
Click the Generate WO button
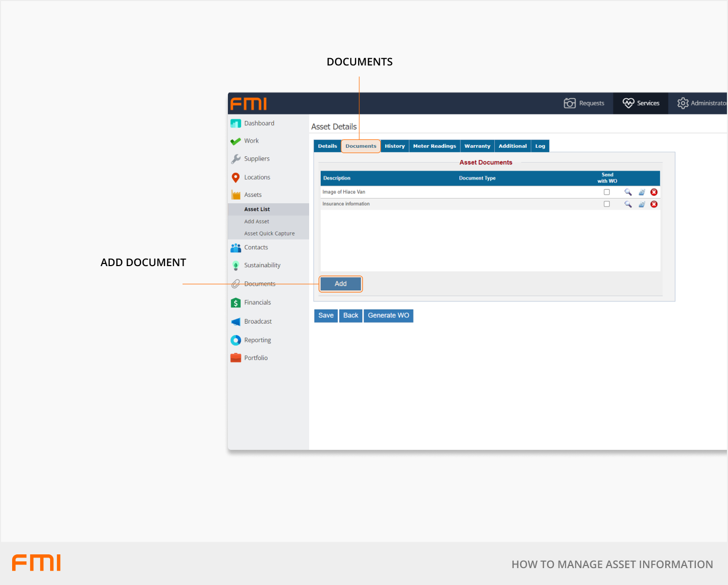[388, 316]
